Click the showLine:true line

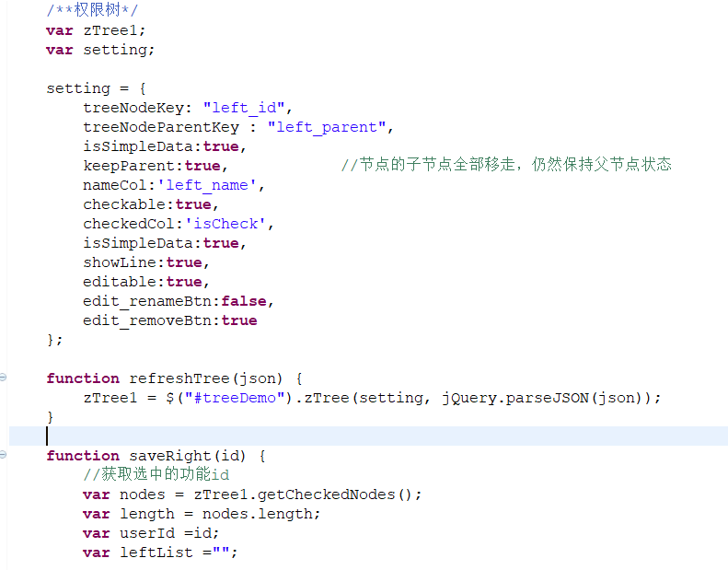point(145,262)
